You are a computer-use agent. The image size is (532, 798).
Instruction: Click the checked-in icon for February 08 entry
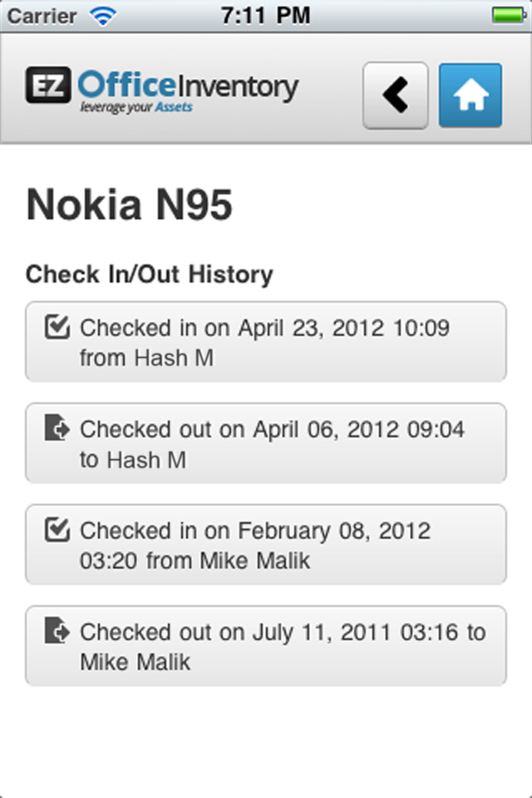57,530
